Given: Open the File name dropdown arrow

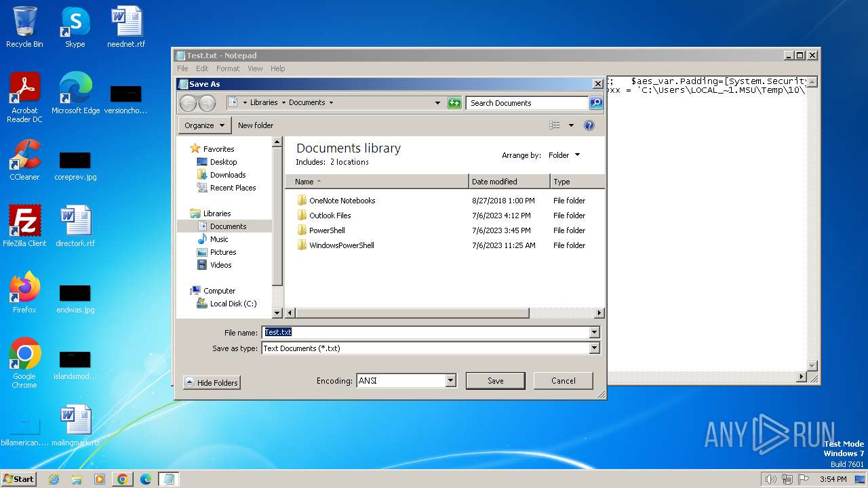Looking at the screenshot, I should 595,332.
